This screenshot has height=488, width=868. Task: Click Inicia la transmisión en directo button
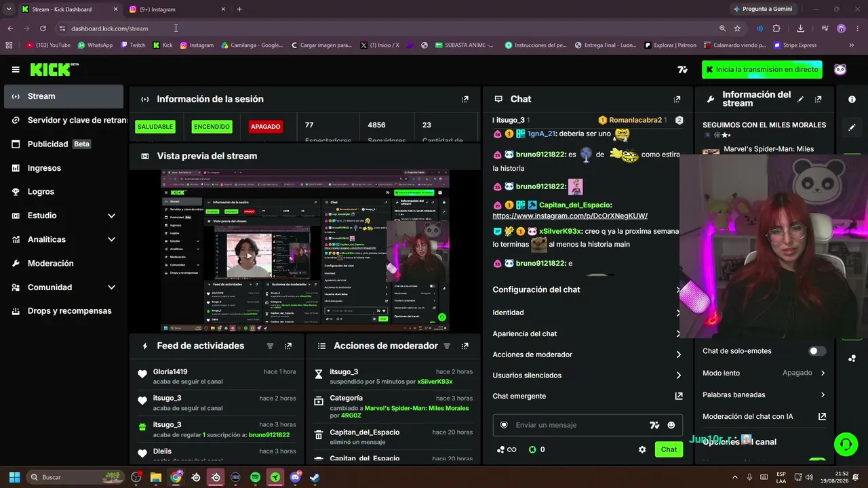click(762, 69)
